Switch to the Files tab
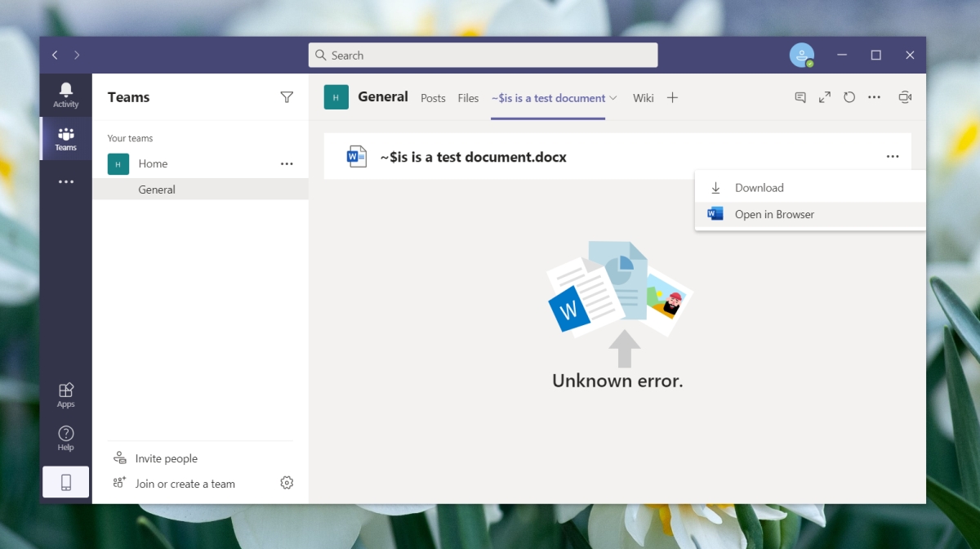Image resolution: width=980 pixels, height=549 pixels. [468, 98]
